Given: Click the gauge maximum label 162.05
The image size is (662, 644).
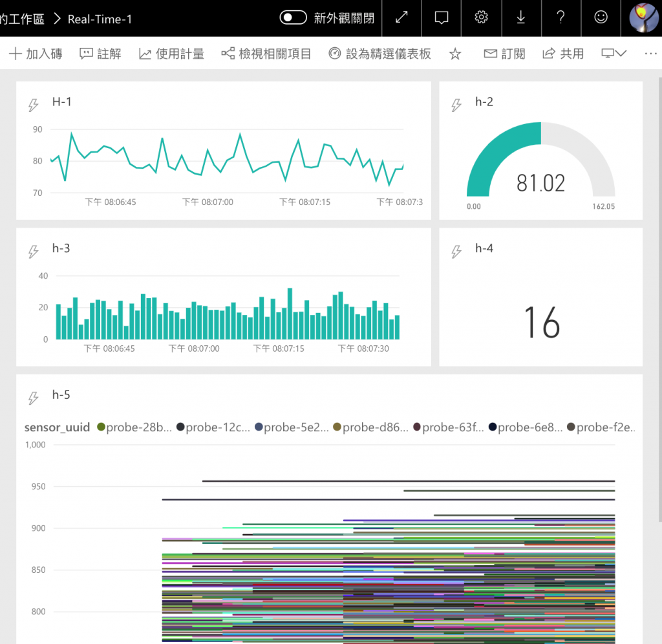Looking at the screenshot, I should point(603,206).
